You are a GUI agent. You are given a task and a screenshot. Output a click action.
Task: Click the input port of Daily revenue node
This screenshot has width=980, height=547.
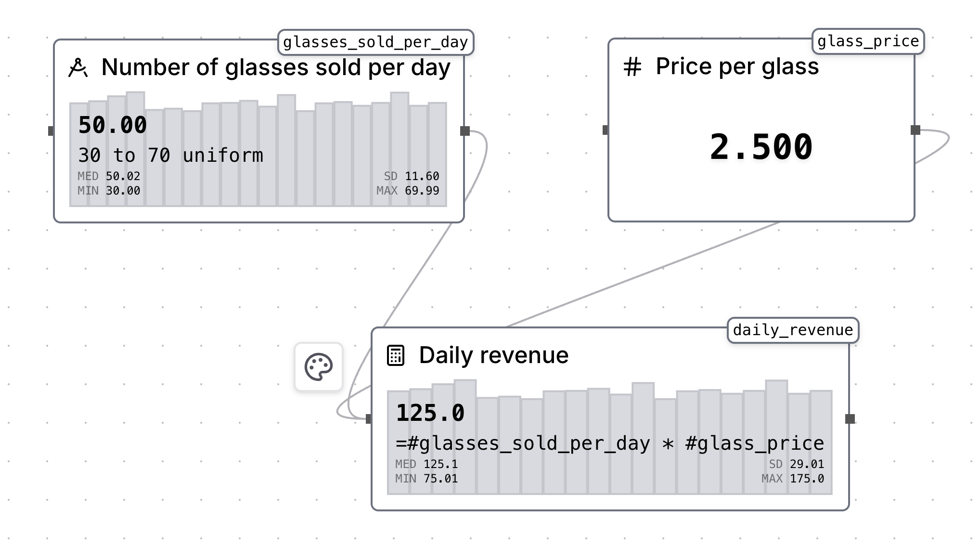click(x=369, y=420)
